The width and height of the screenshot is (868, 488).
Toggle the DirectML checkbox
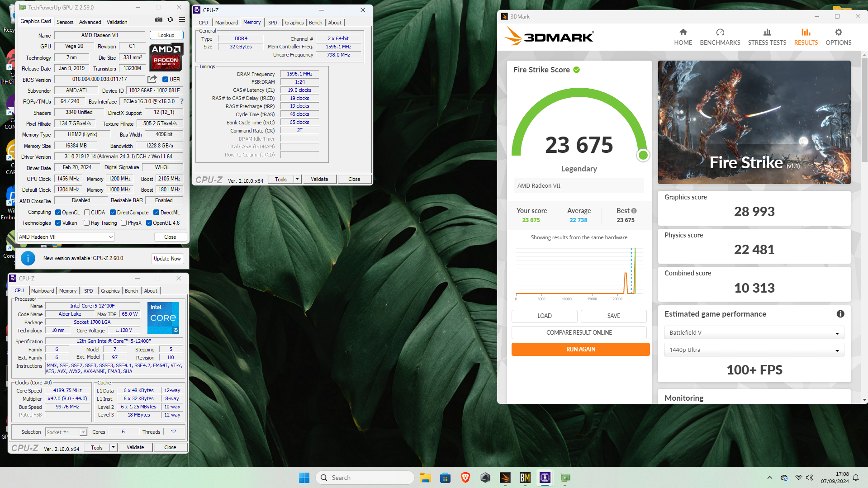tap(156, 213)
